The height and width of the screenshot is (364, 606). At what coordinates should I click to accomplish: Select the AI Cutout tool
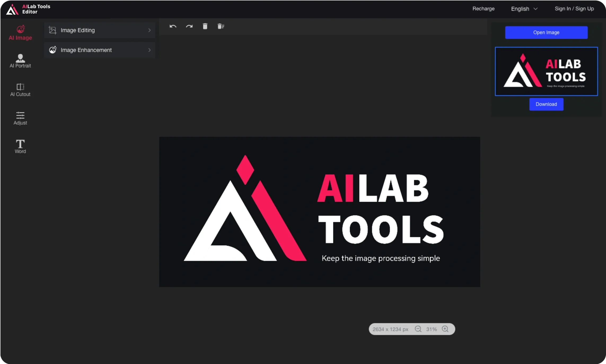pyautogui.click(x=20, y=90)
